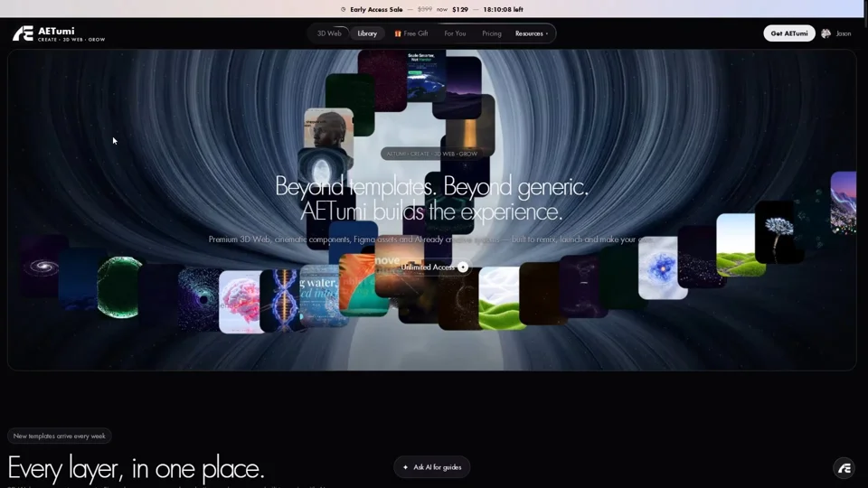868x488 pixels.
Task: Click the gift icon beside Free Gift
Action: coord(398,33)
